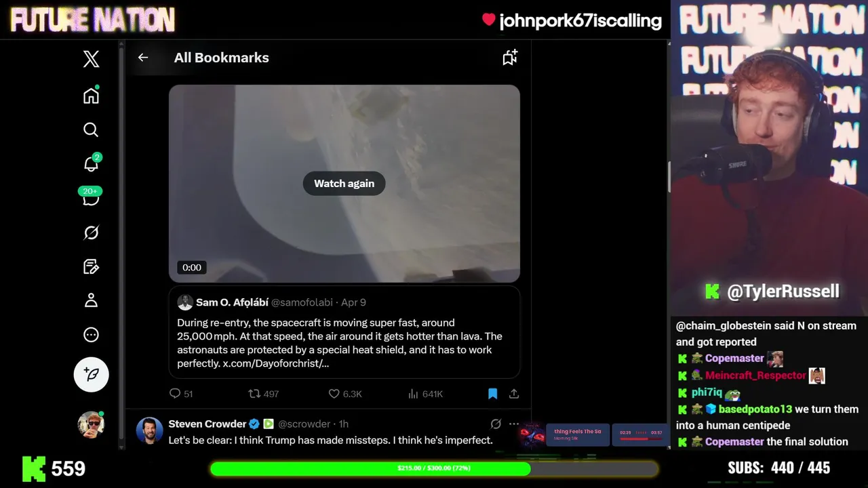Open the notepad-with-pen icon in sidebar
This screenshot has height=488, width=868.
tap(91, 266)
